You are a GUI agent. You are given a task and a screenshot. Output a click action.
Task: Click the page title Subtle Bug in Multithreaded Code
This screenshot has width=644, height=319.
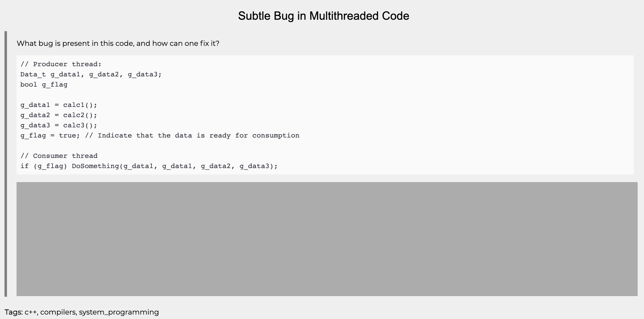tap(324, 16)
